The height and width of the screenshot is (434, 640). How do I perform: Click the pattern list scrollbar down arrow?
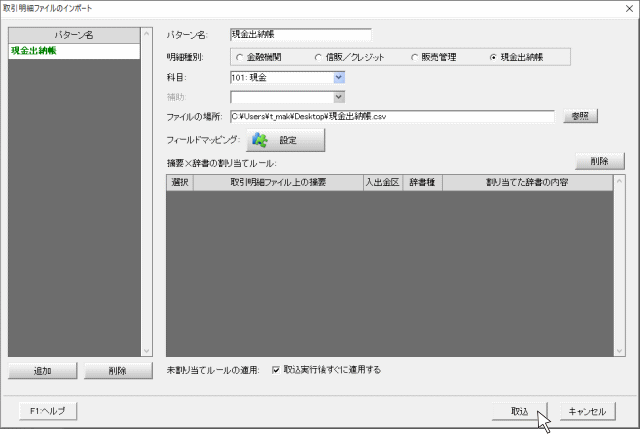pos(147,351)
